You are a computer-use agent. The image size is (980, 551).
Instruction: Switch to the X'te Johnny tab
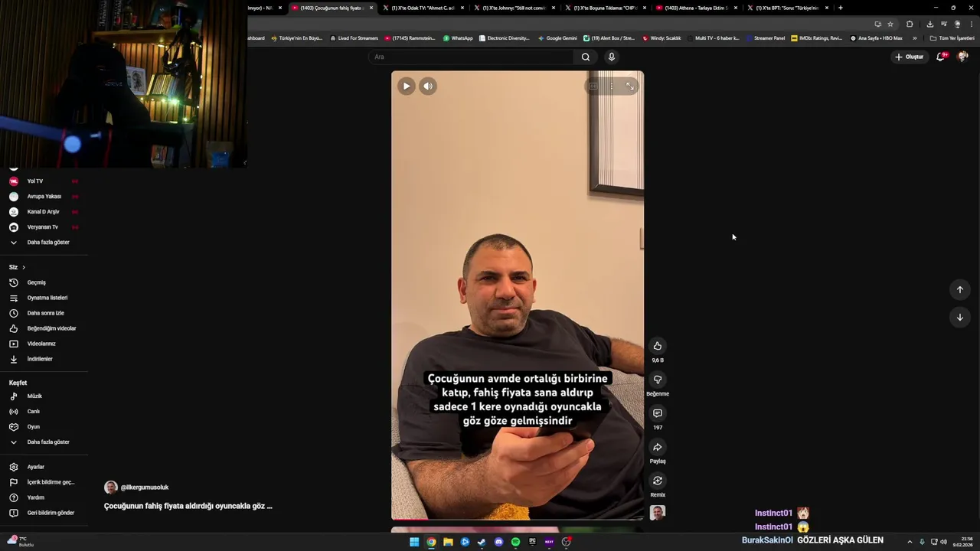coord(514,8)
